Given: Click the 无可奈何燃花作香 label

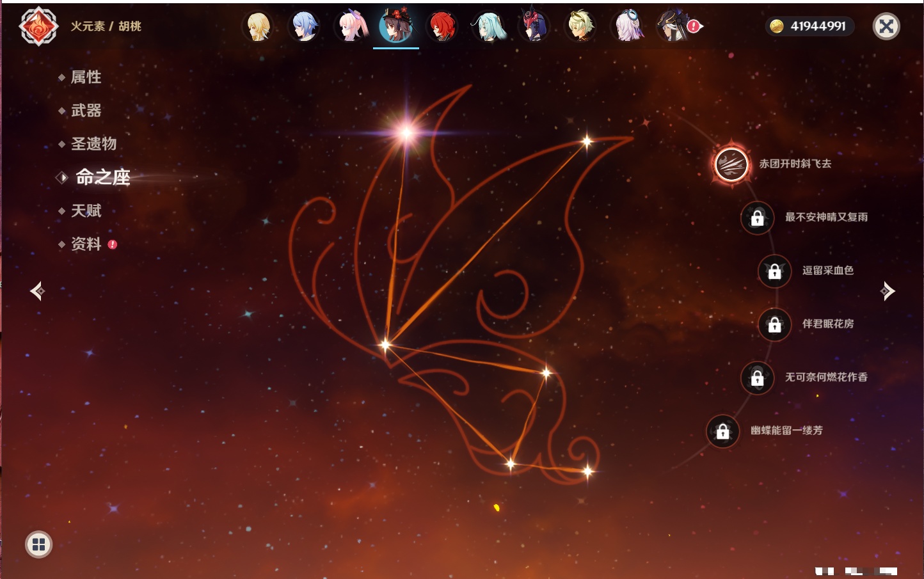Looking at the screenshot, I should point(826,377).
